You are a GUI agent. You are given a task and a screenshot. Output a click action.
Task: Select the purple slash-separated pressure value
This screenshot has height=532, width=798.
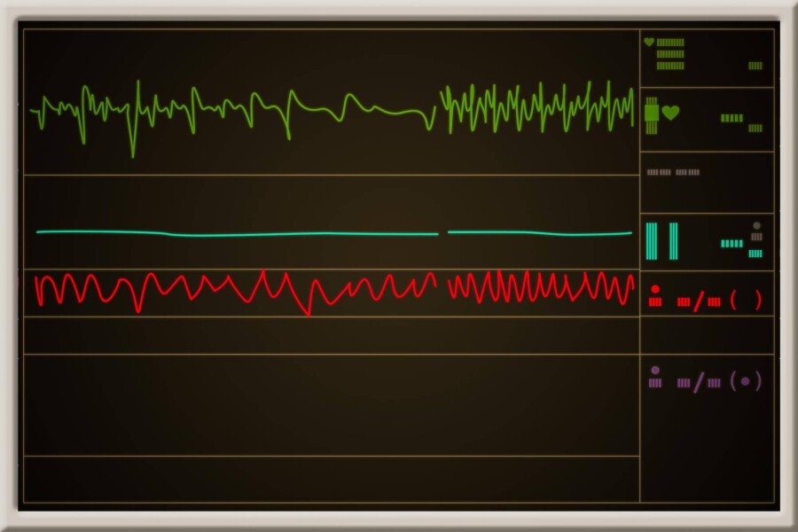(x=699, y=382)
